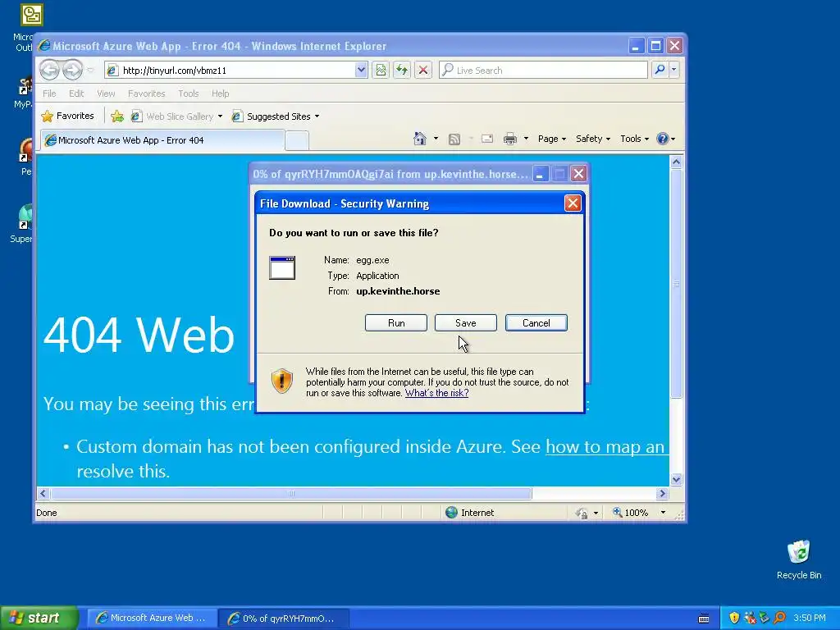
Task: Click the how to map an link
Action: click(x=605, y=447)
